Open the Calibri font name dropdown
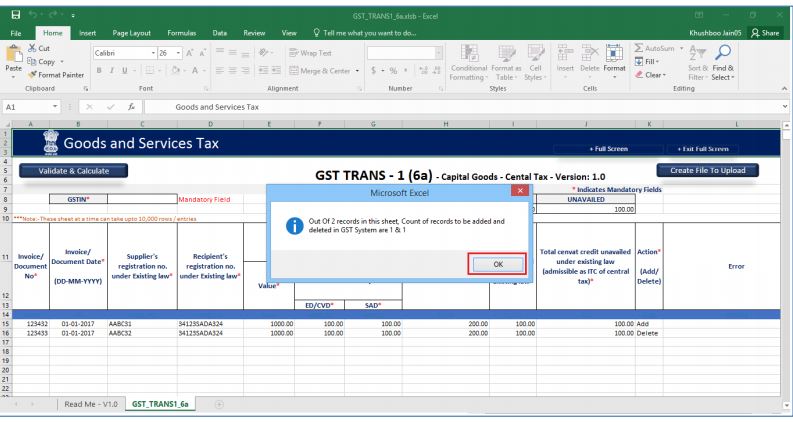Screen dimensions: 793x422 [153, 53]
